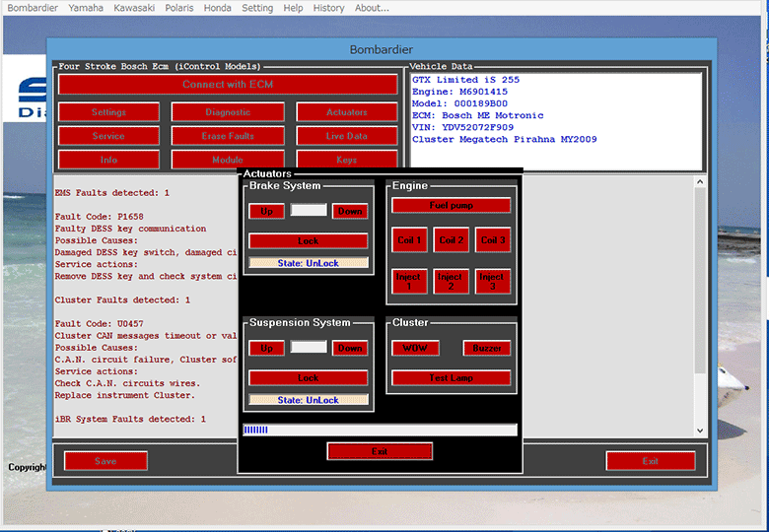Click Up in Suspension System
Viewport: 769px width, 532px height.
[266, 349]
